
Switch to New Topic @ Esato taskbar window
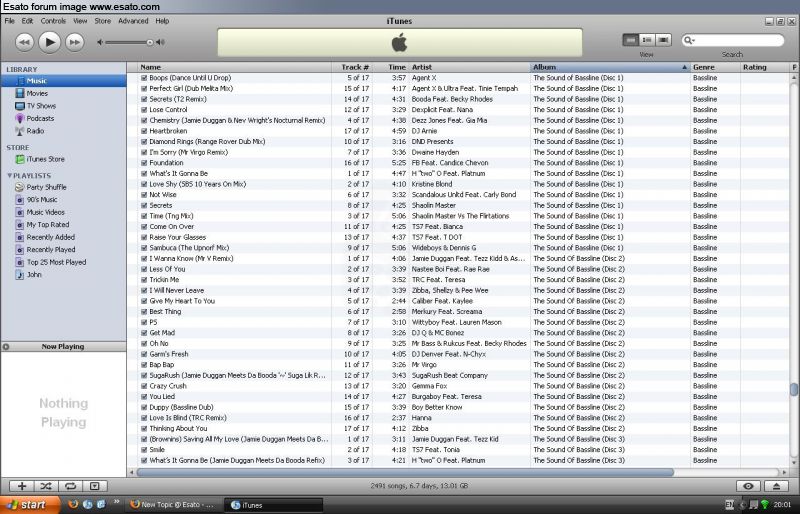pos(173,505)
